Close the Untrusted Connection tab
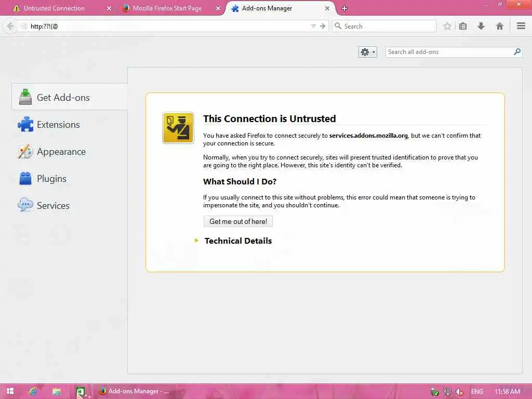The image size is (532, 399). tap(109, 8)
